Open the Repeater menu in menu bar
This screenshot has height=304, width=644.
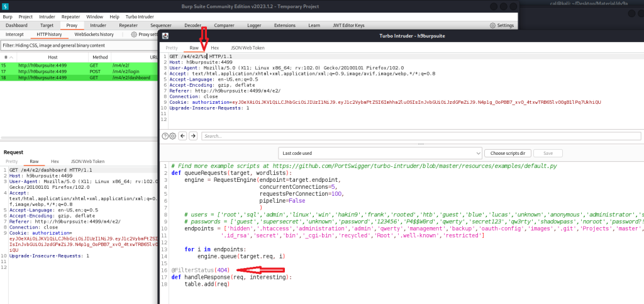[x=70, y=17]
